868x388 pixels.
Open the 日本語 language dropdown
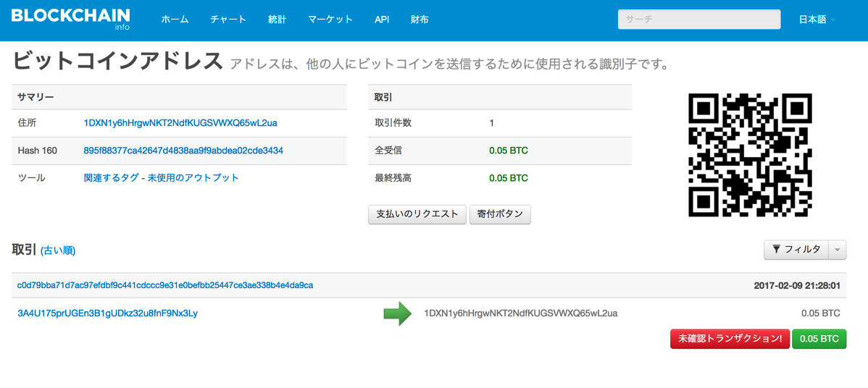coord(817,20)
